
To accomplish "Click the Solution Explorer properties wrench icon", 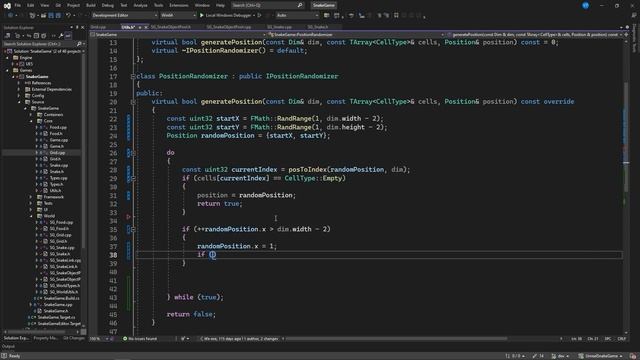I will click(x=61, y=36).
